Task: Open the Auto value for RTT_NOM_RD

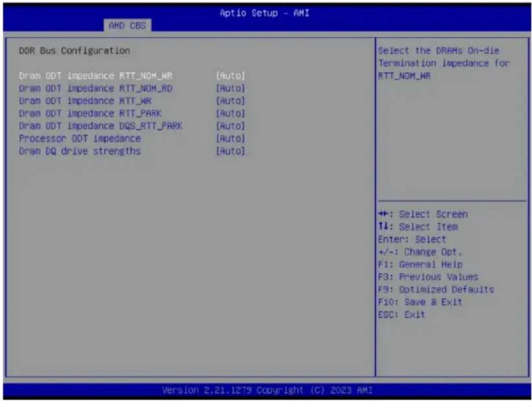Action: pyautogui.click(x=231, y=88)
